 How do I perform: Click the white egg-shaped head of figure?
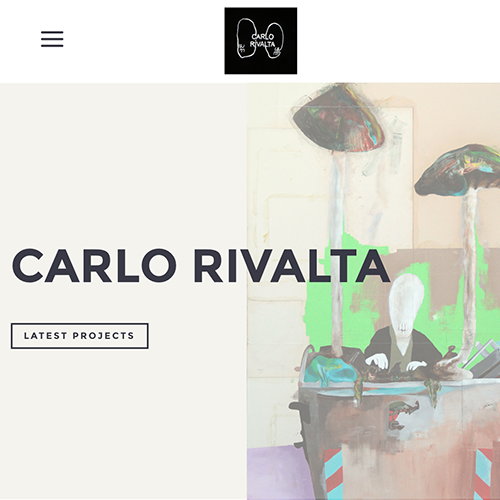tap(406, 310)
